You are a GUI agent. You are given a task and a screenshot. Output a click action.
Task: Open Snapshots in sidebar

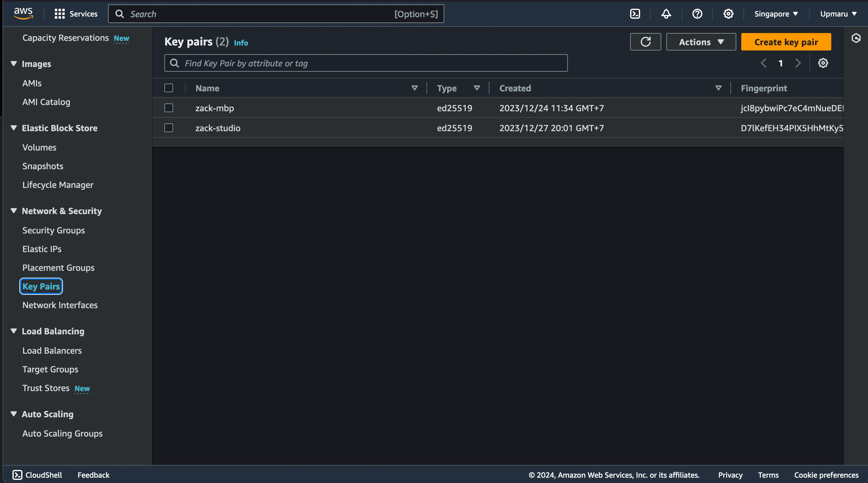tap(43, 166)
